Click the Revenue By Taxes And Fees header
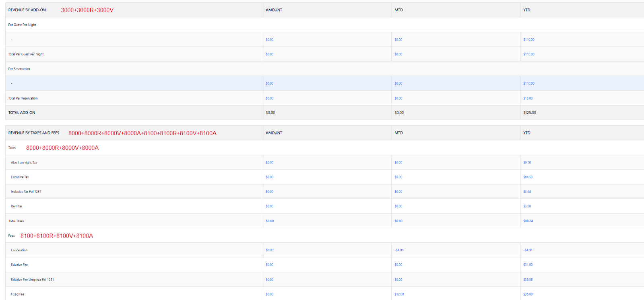 click(33, 133)
